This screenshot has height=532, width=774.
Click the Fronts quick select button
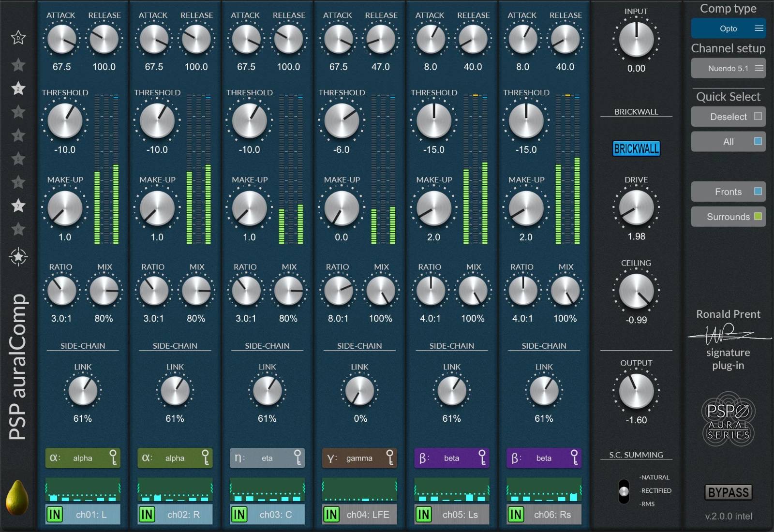[728, 192]
